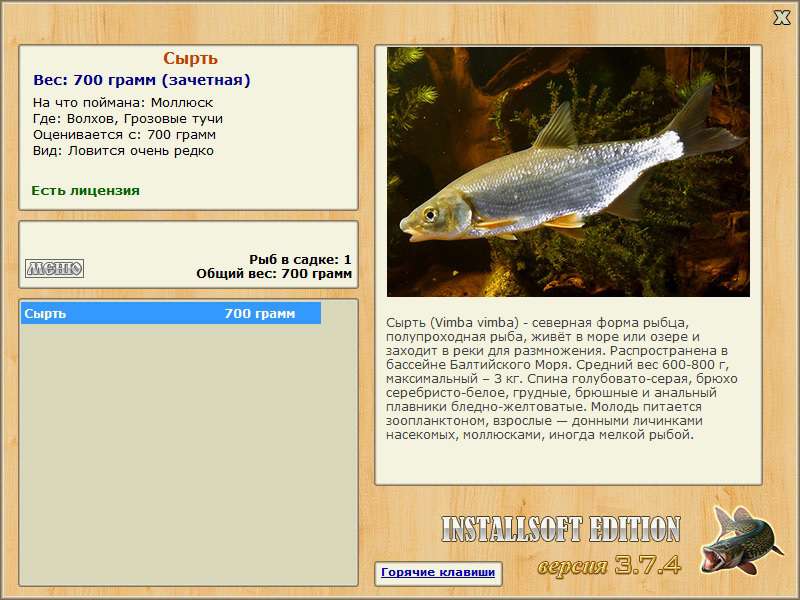Click the Вес: 700 грамм (зачетная) line
The height and width of the screenshot is (600, 800).
(x=142, y=80)
